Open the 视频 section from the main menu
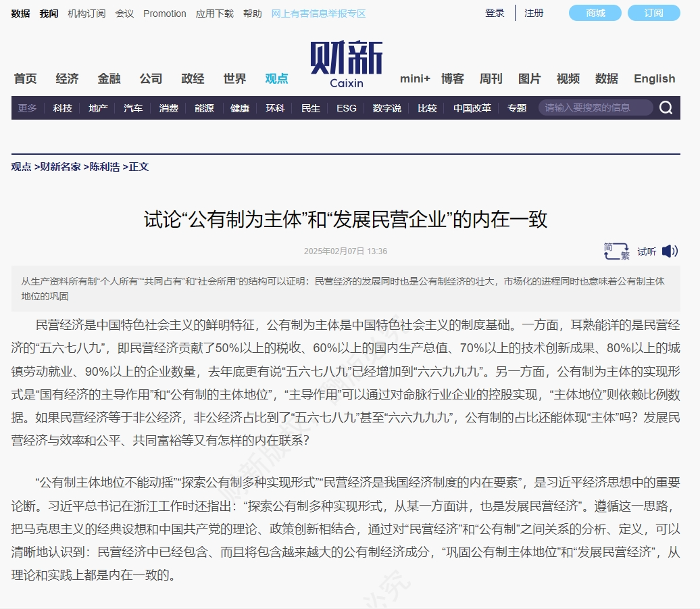Screen dimensions: 700x609 pyautogui.click(x=568, y=78)
